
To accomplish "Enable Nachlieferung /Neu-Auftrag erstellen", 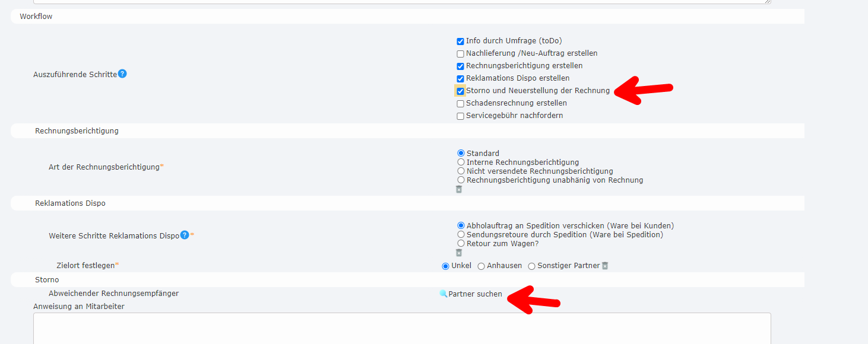I will pos(460,53).
